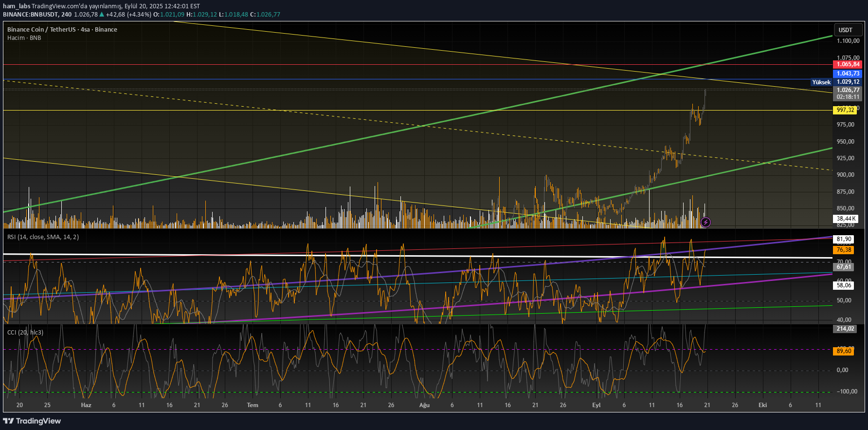The image size is (868, 430).
Task: Click the Eyl month label on time axis
Action: pos(597,405)
